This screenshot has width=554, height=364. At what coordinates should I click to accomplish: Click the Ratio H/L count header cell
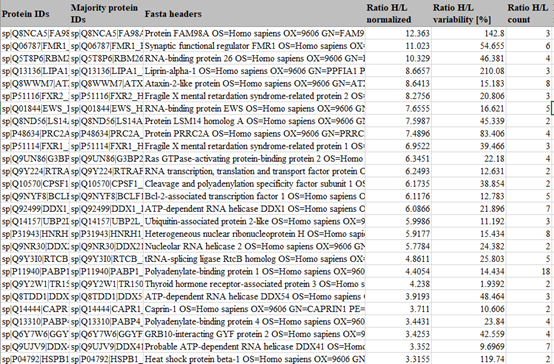coord(529,13)
